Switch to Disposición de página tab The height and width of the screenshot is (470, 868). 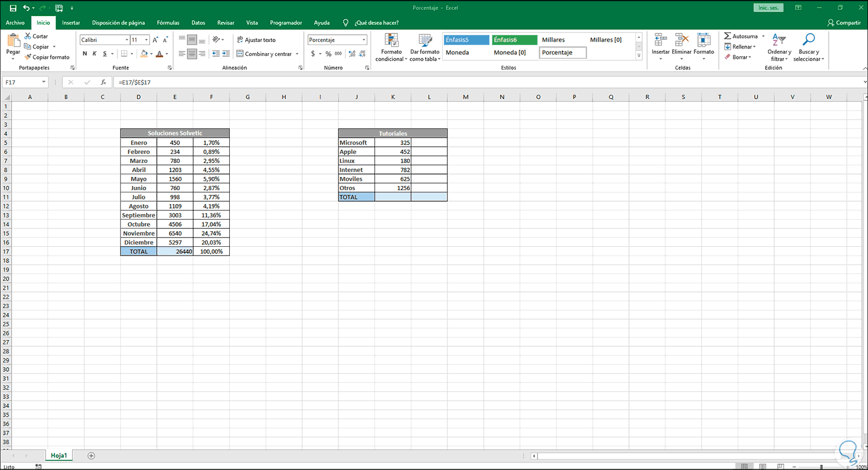tap(119, 23)
